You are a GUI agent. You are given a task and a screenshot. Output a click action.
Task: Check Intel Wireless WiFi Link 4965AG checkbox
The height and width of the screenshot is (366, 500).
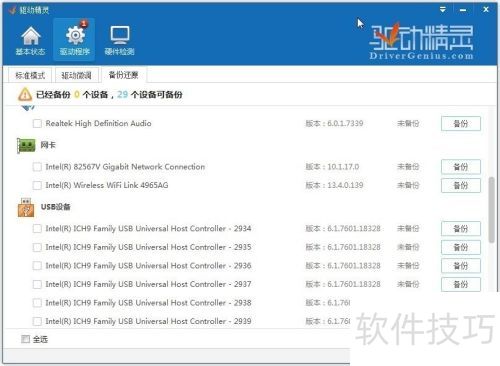[x=37, y=185]
